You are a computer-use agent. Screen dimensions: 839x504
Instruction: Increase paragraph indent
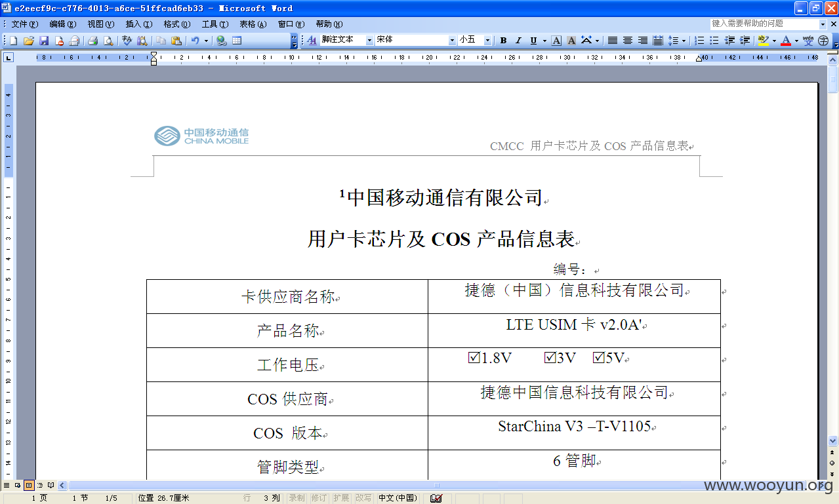point(745,41)
